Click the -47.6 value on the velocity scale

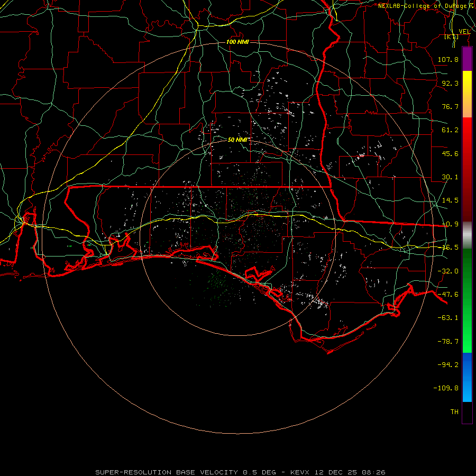[x=448, y=295]
